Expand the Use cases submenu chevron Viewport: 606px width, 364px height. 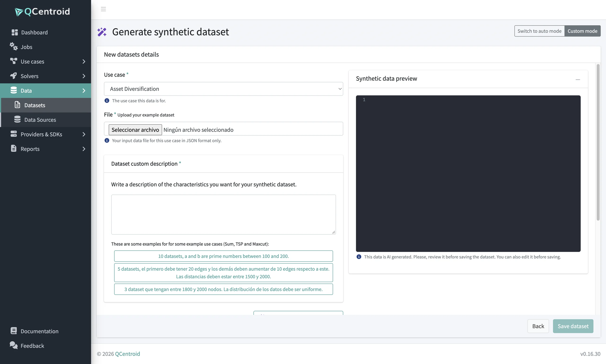[x=84, y=62]
